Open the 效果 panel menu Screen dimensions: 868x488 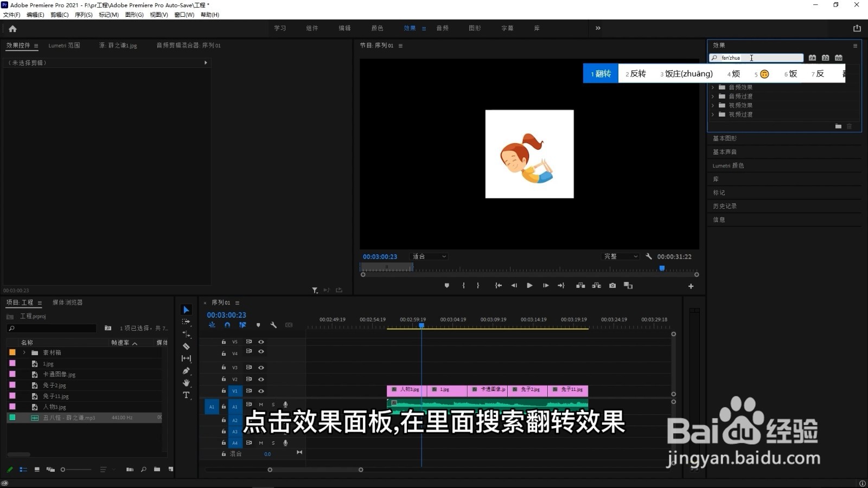pyautogui.click(x=855, y=46)
